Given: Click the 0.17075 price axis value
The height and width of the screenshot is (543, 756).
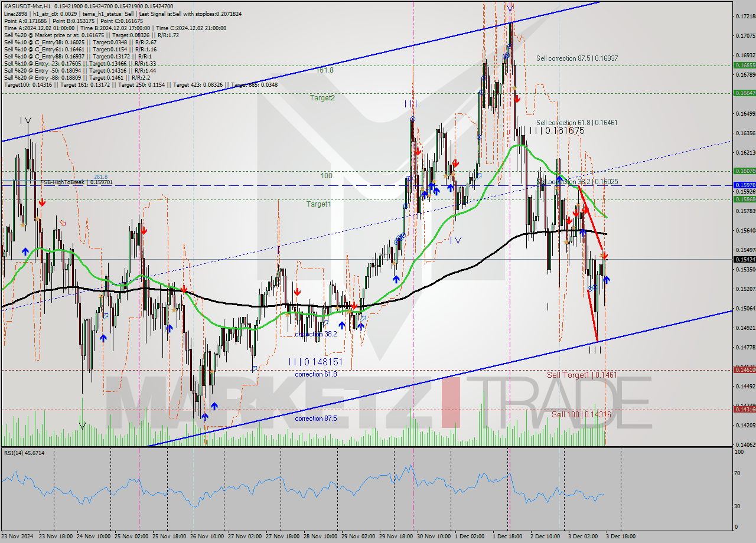Looking at the screenshot, I should coord(745,35).
